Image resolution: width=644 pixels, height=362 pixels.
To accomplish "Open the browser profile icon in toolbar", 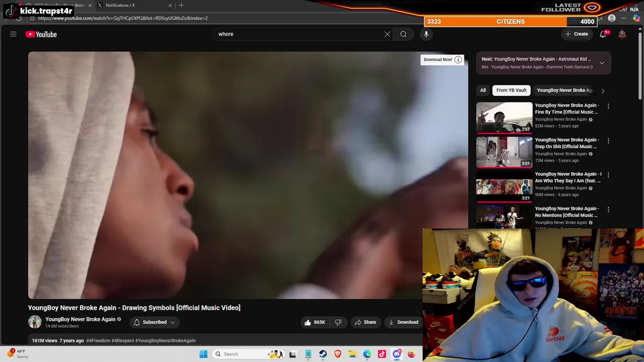I will [612, 18].
